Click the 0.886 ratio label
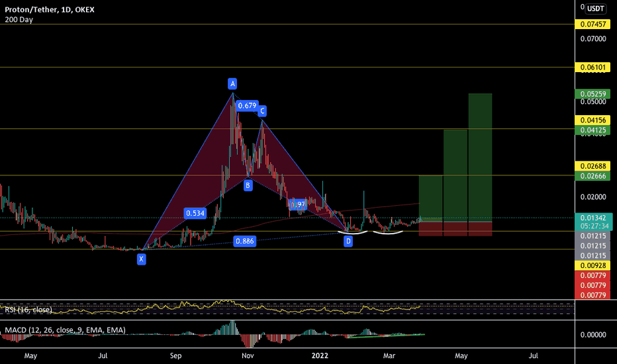The image size is (617, 364). tap(244, 241)
